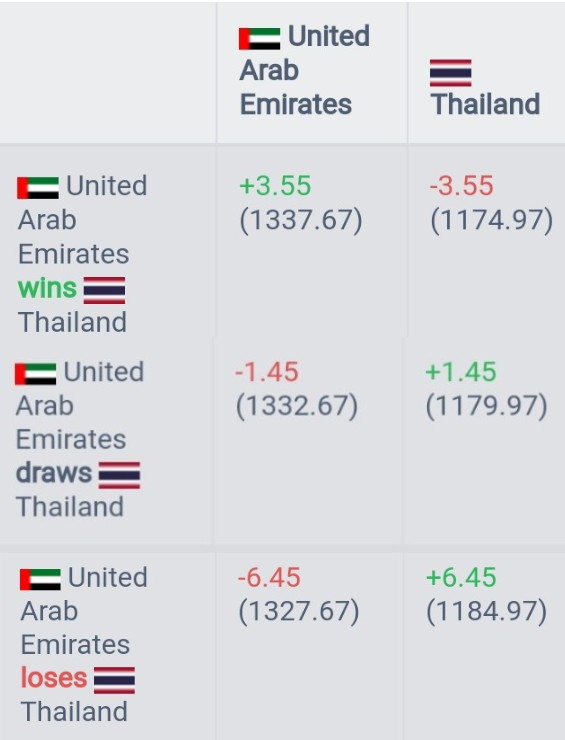The image size is (565, 740).
Task: Click the Thailand flag in the column header
Action: click(451, 73)
